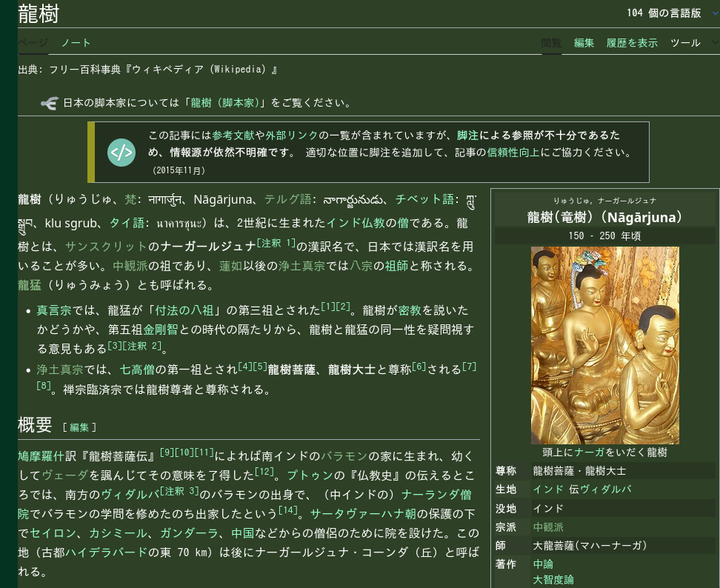Open the プトゥン link

310,475
